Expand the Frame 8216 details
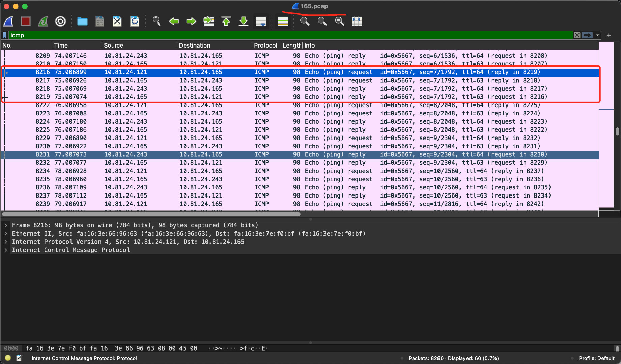 (x=6, y=225)
